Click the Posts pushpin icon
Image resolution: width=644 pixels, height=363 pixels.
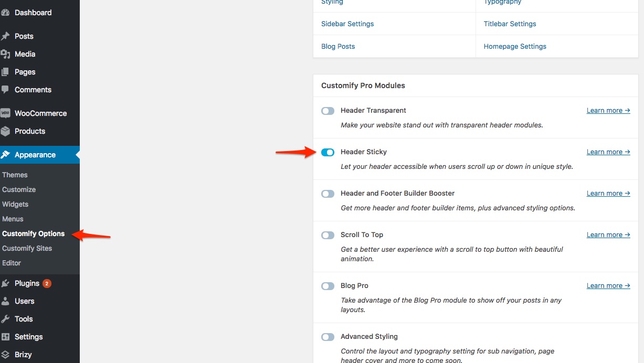(5, 36)
